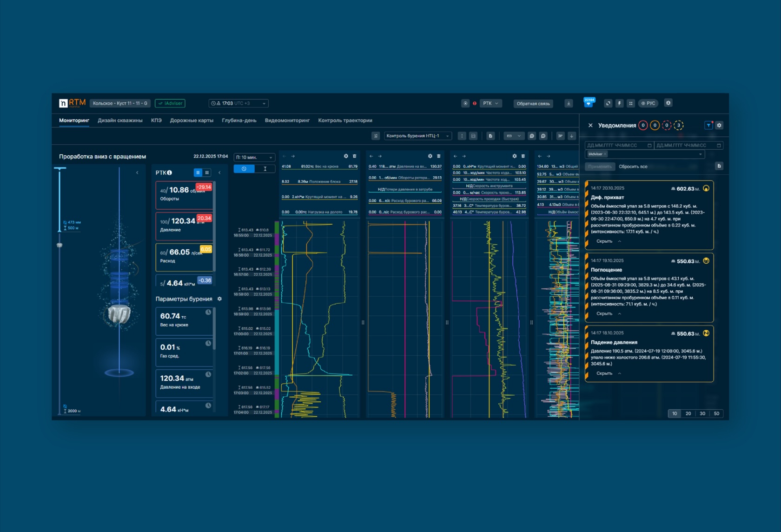Click the download icon in top bar
This screenshot has height=532, width=781.
[x=569, y=103]
